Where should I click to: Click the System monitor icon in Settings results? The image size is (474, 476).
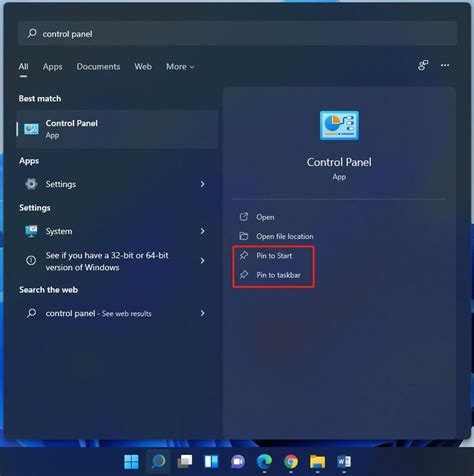pyautogui.click(x=31, y=231)
